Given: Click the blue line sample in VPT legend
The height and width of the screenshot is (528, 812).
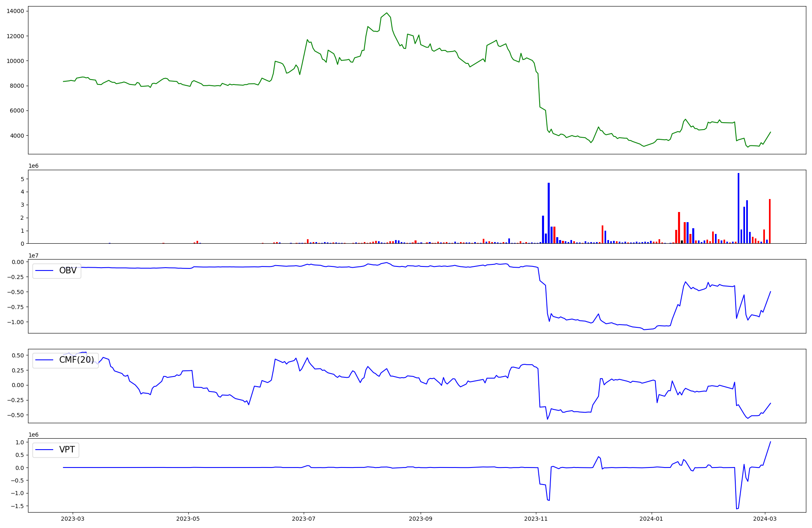Looking at the screenshot, I should [45, 450].
